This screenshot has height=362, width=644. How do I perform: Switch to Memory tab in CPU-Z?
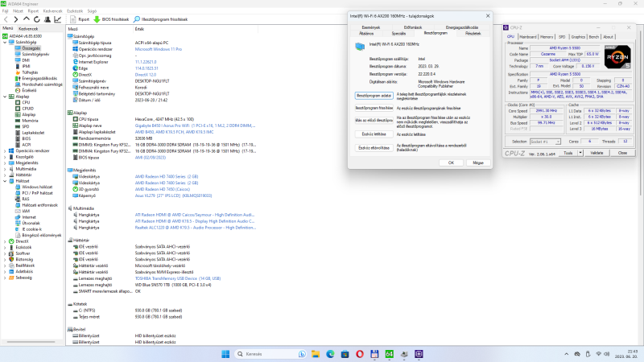(547, 37)
